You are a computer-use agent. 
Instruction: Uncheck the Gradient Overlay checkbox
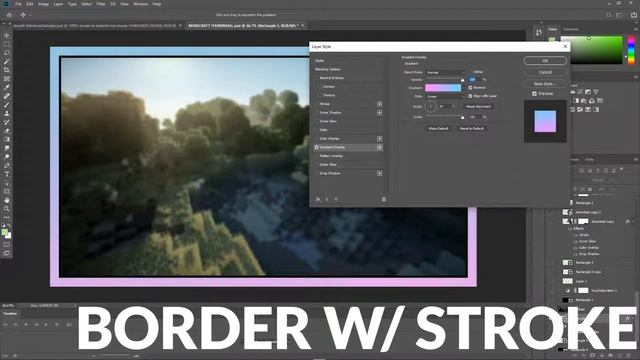pos(317,147)
